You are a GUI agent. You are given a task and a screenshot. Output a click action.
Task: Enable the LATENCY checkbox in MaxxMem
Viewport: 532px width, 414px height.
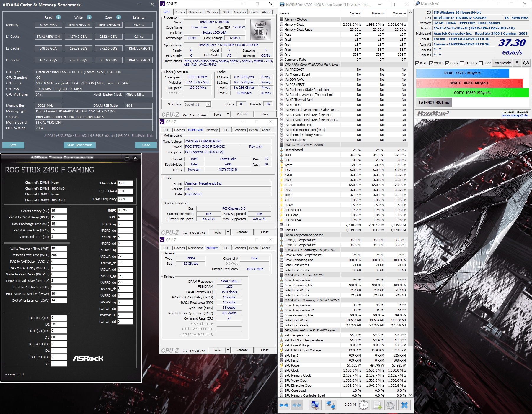click(462, 63)
